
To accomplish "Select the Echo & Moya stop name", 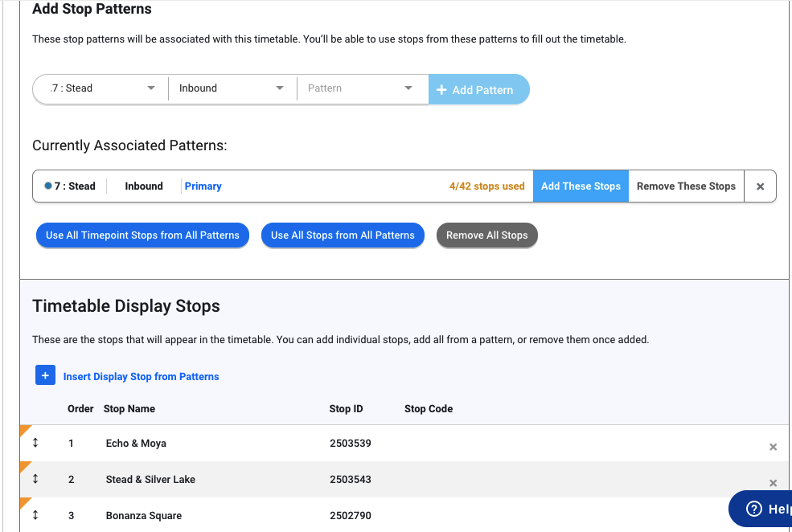I will tap(136, 443).
